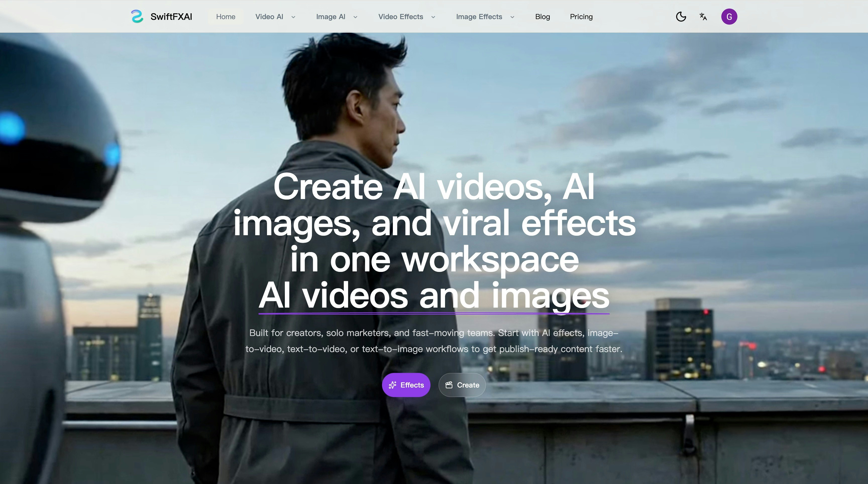Toggle dark mode with the moon icon

coord(681,17)
